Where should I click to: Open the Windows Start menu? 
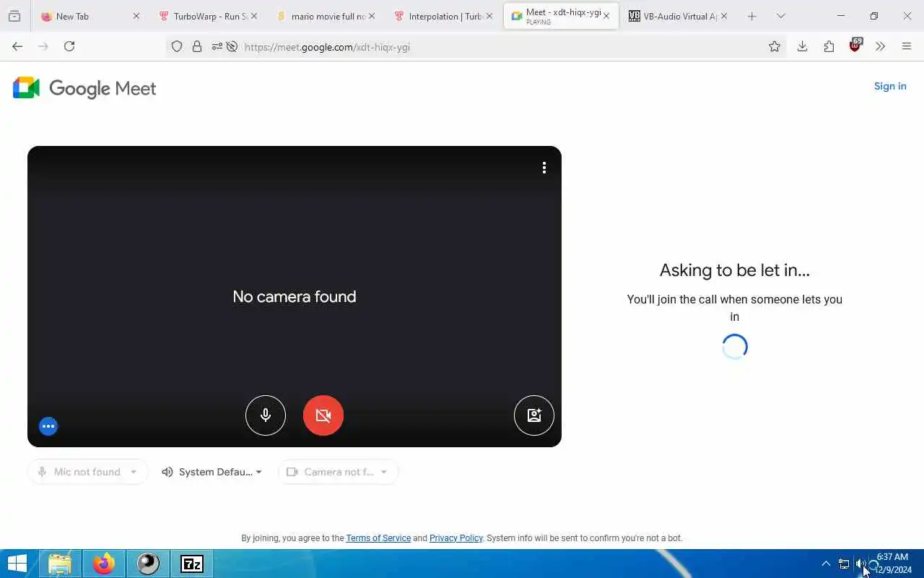pos(17,564)
